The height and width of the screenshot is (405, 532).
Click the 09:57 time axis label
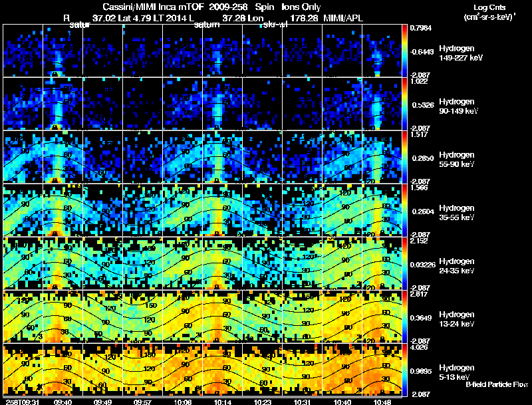point(142,402)
